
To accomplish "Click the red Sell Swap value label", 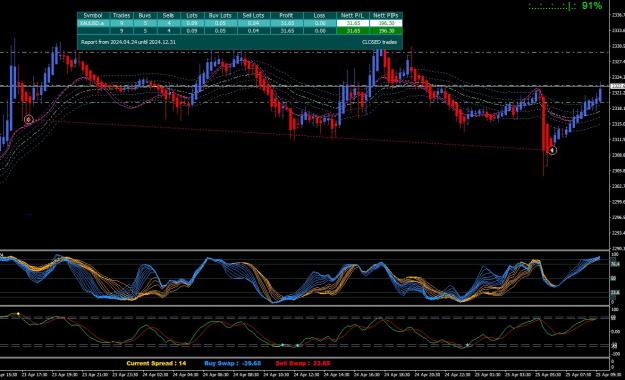I will (x=303, y=363).
